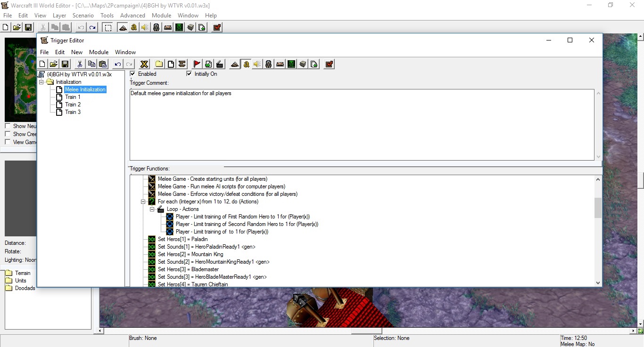Click Selection Brush icon in World Editor toolbar
The height and width of the screenshot is (347, 644).
(108, 27)
